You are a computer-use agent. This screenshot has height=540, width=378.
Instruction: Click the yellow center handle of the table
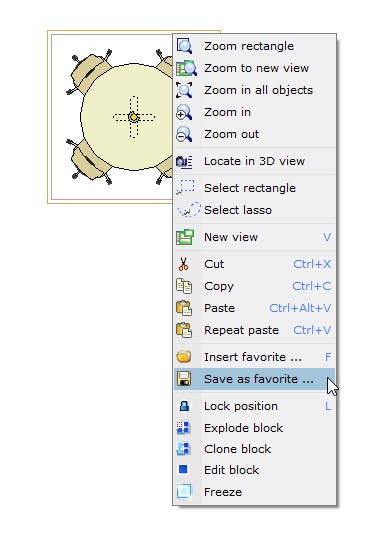[x=134, y=117]
